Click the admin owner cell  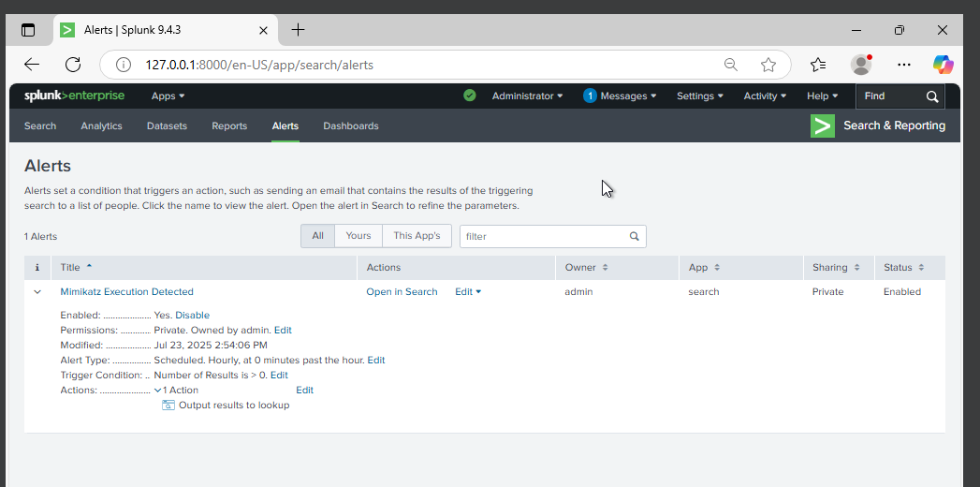(x=578, y=292)
